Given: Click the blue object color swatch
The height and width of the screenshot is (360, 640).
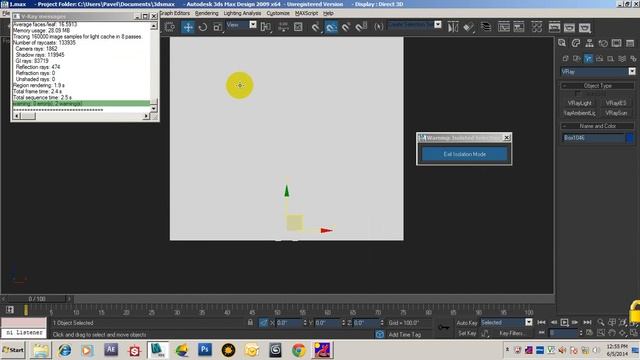Looking at the screenshot, I should pos(630,138).
